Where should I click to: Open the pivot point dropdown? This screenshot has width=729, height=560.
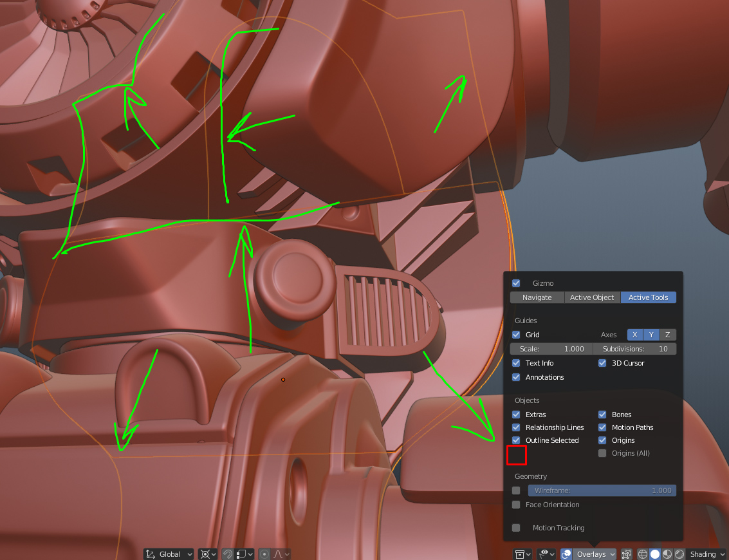pos(208,554)
